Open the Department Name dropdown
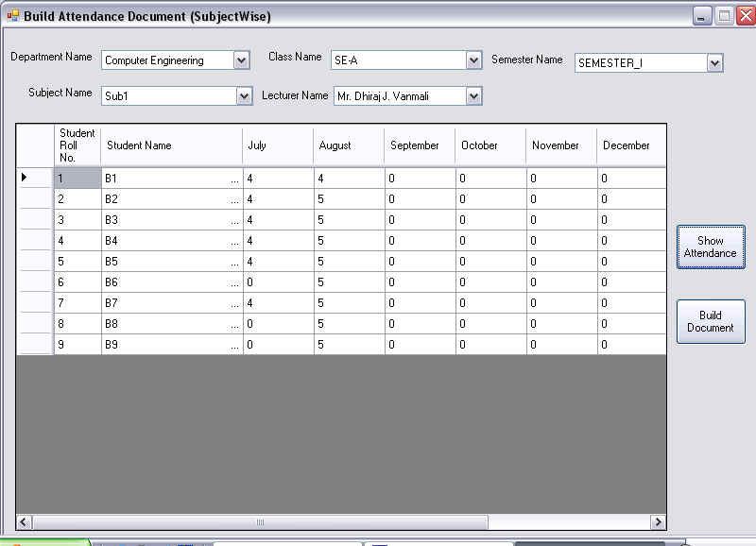756x546 pixels. (x=241, y=60)
